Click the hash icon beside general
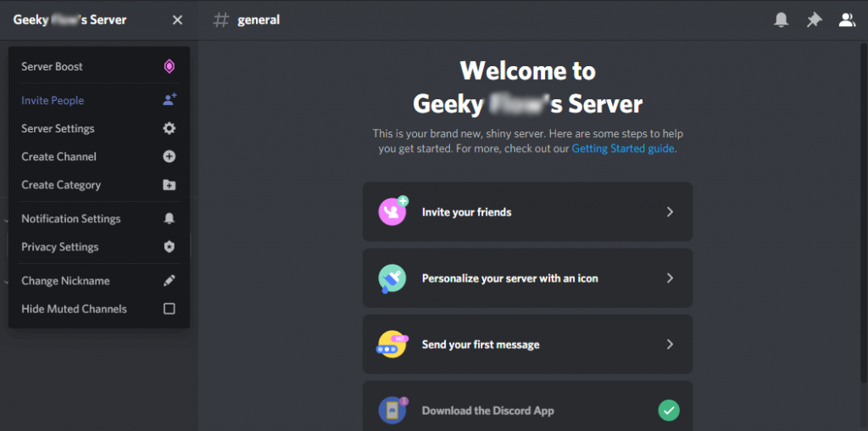Viewport: 868px width, 431px height. coord(221,20)
